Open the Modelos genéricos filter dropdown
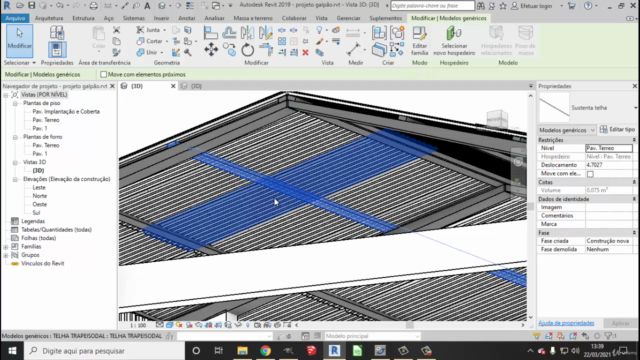Screen dimensions: 640x360 point(567,130)
